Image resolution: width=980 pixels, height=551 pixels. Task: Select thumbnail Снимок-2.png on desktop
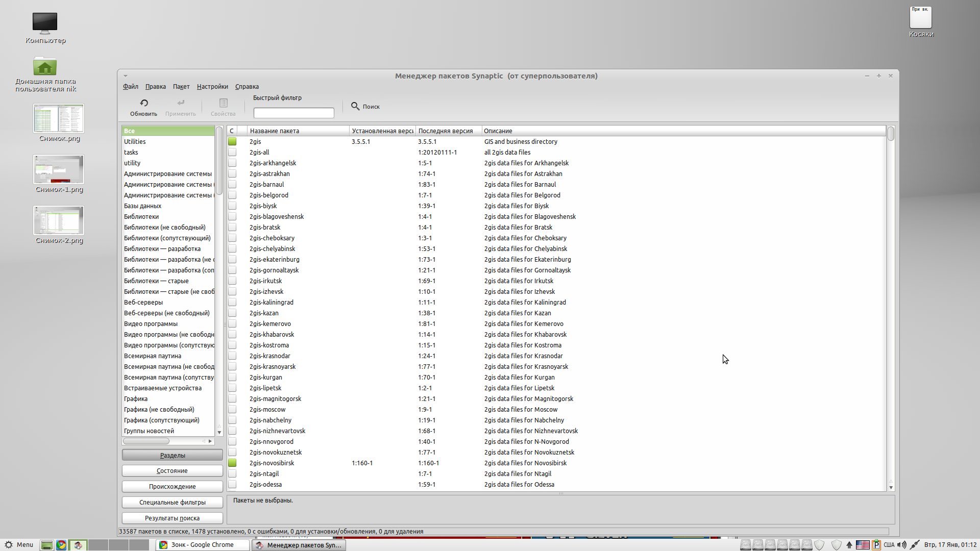coord(59,220)
